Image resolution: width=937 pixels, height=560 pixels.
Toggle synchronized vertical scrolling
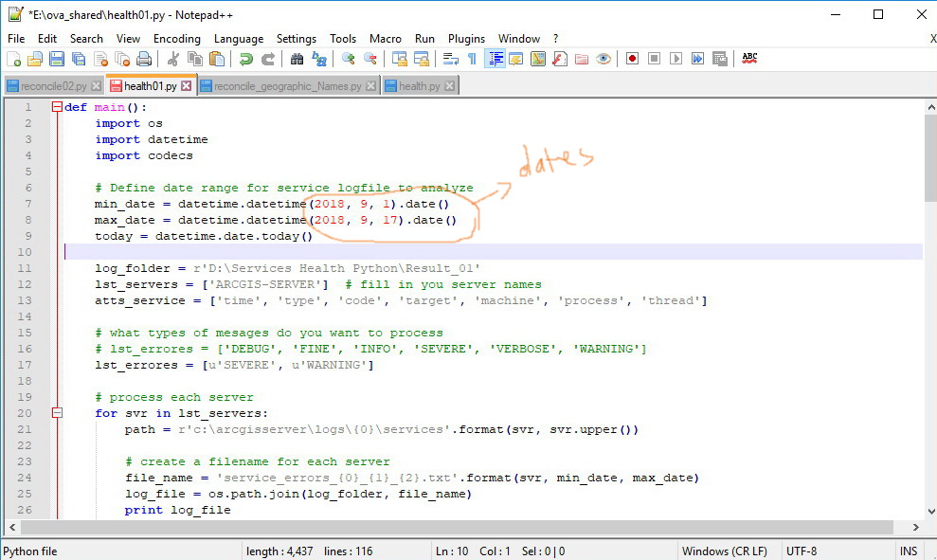tap(399, 59)
